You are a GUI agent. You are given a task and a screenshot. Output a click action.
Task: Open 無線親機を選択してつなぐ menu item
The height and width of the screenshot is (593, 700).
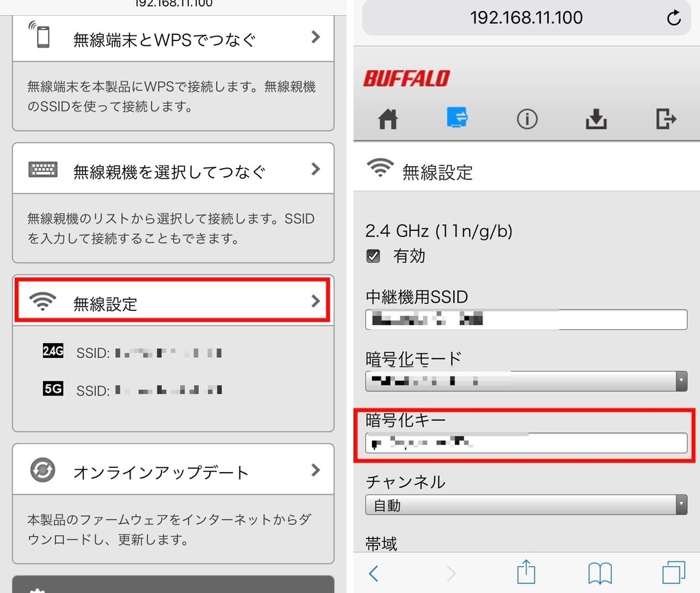(173, 169)
